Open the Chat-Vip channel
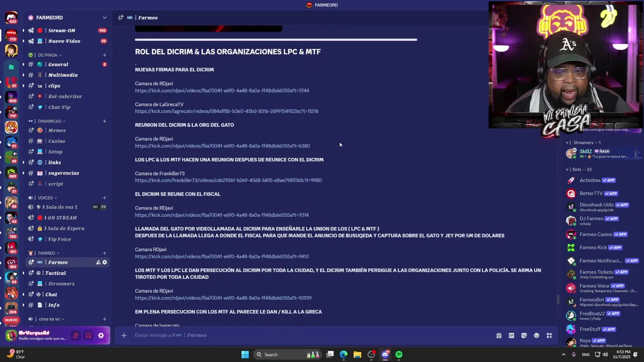Screen dimensions: 644x362 click(67, 107)
